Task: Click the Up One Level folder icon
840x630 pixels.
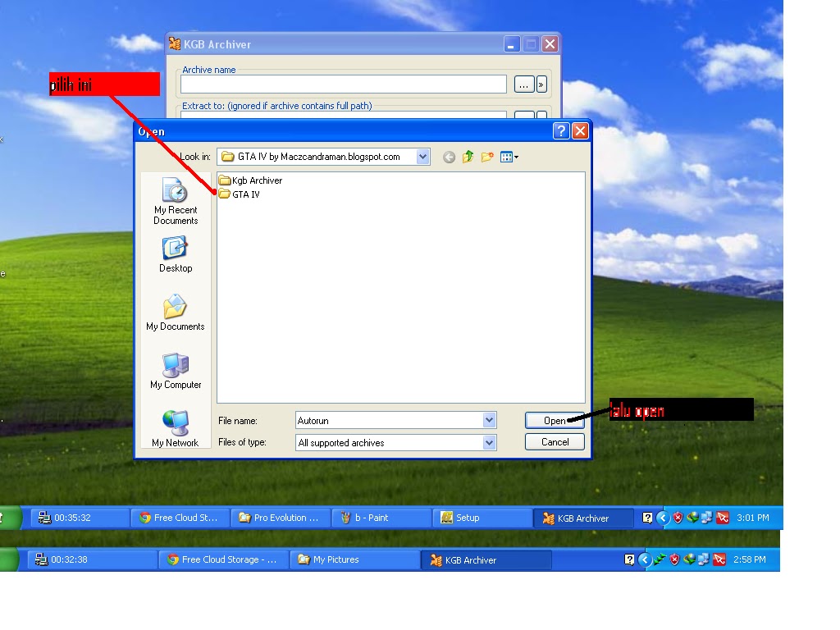Action: click(x=467, y=157)
